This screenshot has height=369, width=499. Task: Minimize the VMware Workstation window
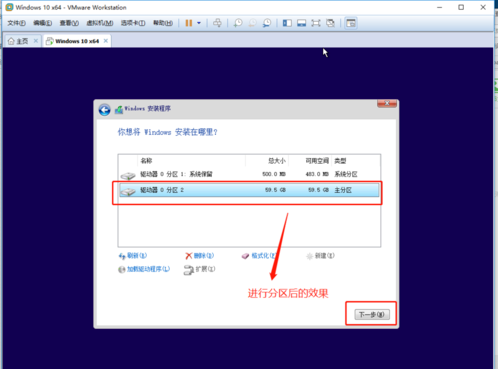pyautogui.click(x=440, y=7)
